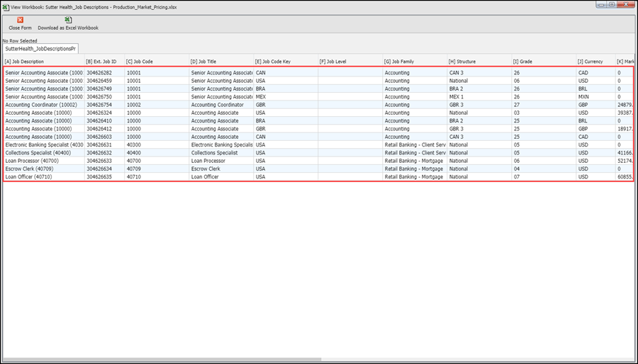Click the MEX job code key cell
The height and width of the screenshot is (364, 638).
(286, 97)
